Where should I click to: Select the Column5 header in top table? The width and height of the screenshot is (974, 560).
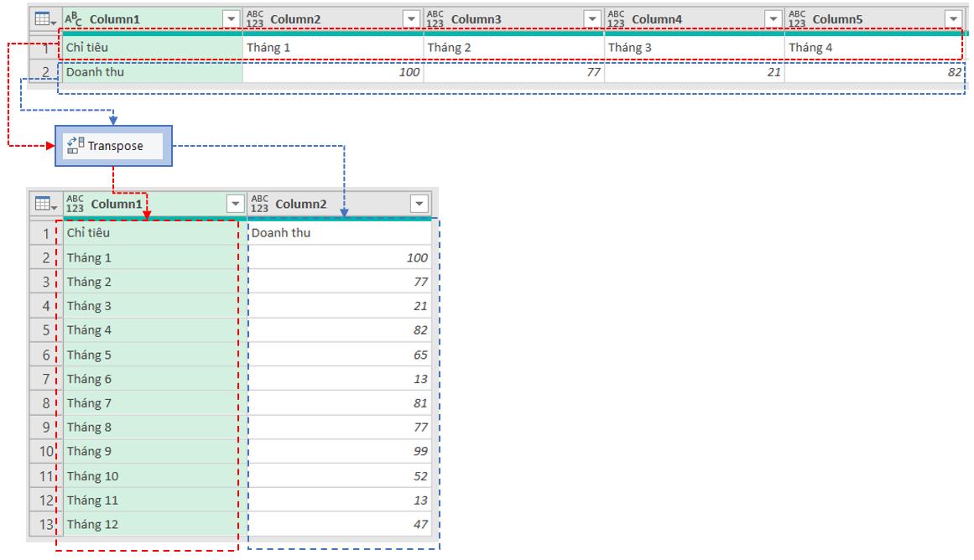tap(875, 19)
